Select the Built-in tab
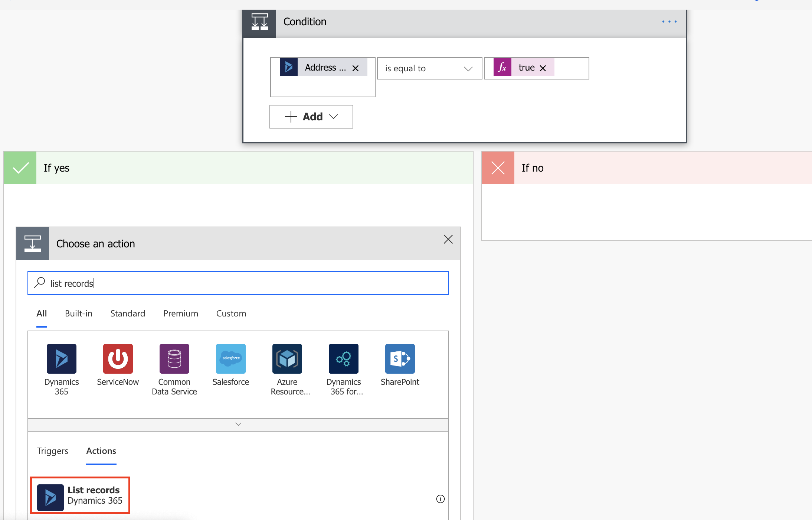 point(79,313)
